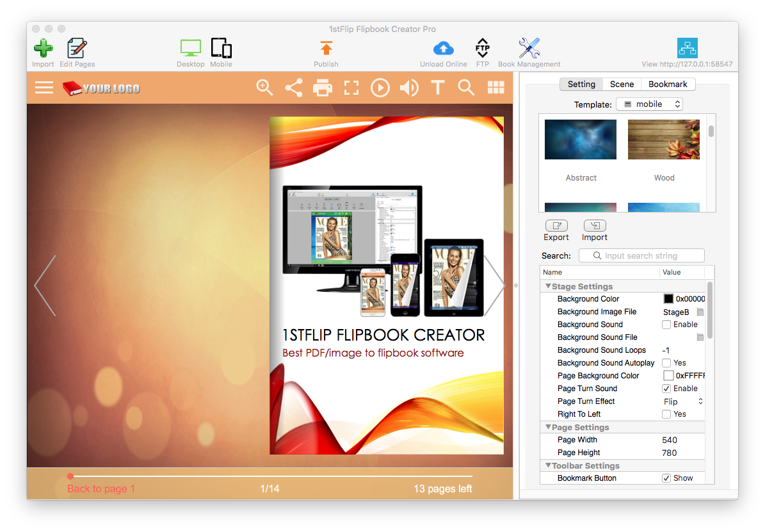Click the Input search string field
Image resolution: width=765 pixels, height=532 pixels.
(641, 255)
